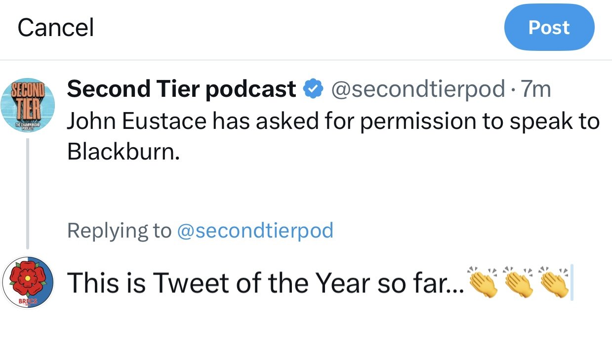Click the blue verified badge
This screenshot has height=364, width=612.
tap(313, 89)
